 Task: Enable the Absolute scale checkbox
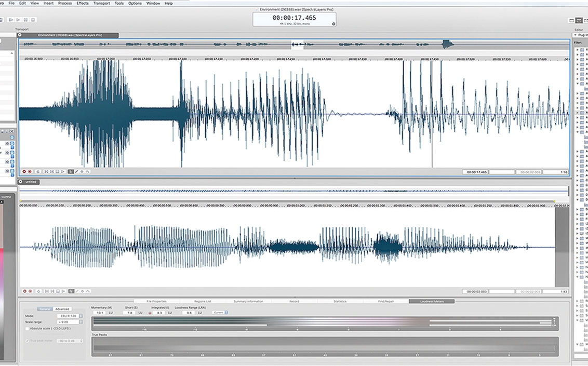pyautogui.click(x=28, y=329)
